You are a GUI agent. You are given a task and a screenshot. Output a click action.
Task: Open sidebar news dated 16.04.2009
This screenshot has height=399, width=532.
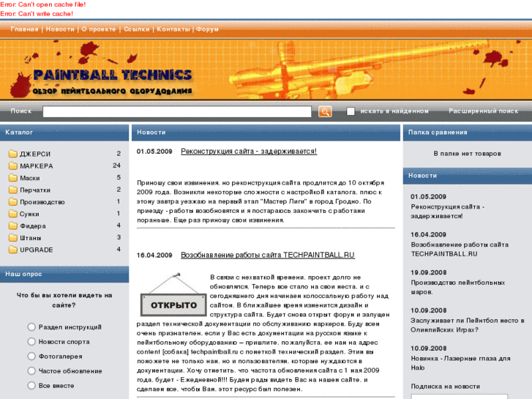coord(460,249)
